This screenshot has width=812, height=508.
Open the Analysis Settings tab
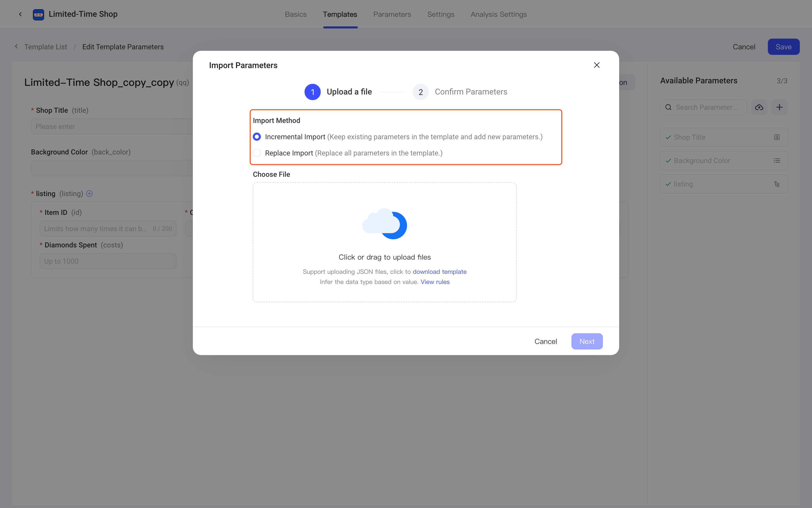pyautogui.click(x=499, y=14)
